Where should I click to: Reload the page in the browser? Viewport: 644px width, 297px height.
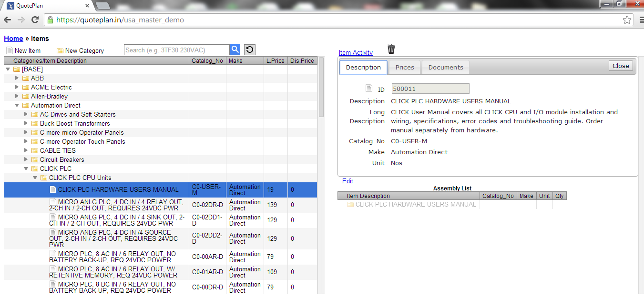pos(35,20)
